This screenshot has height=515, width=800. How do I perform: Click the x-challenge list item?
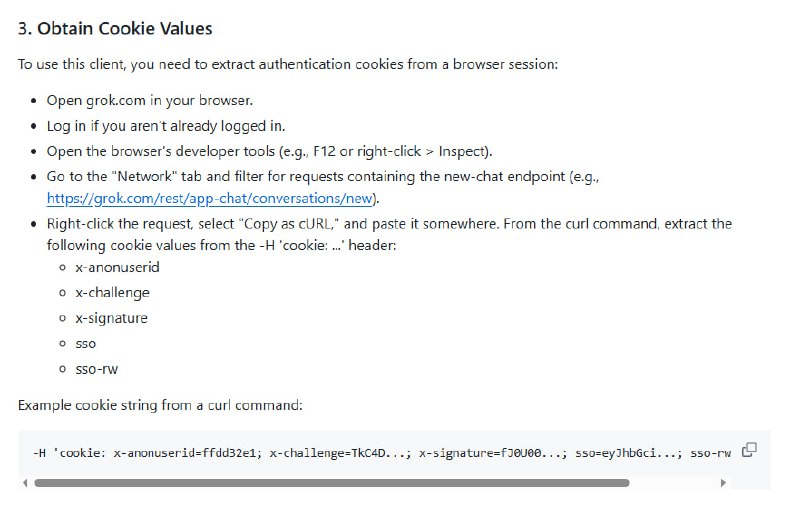pyautogui.click(x=112, y=293)
